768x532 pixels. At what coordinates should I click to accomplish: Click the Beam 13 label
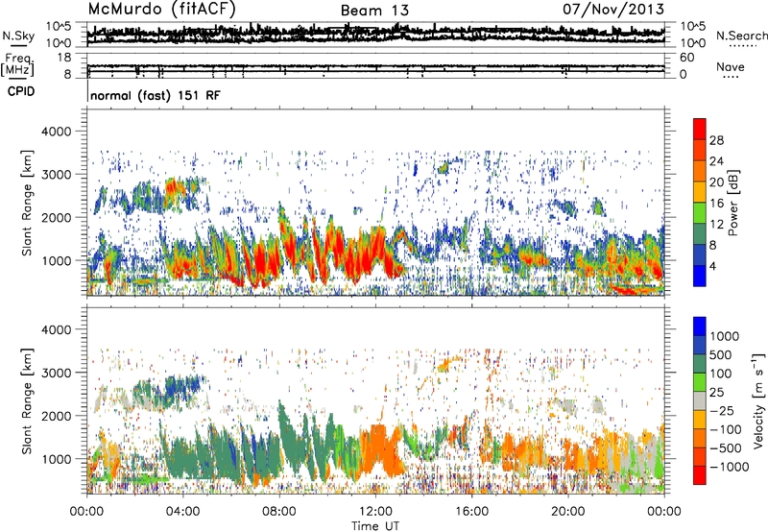374,11
